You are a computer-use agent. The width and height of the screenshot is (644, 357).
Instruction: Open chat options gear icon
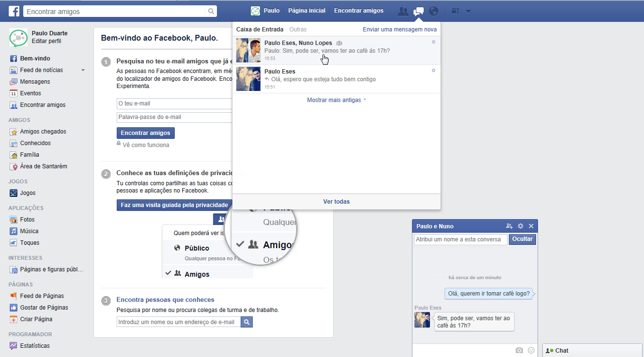point(521,226)
